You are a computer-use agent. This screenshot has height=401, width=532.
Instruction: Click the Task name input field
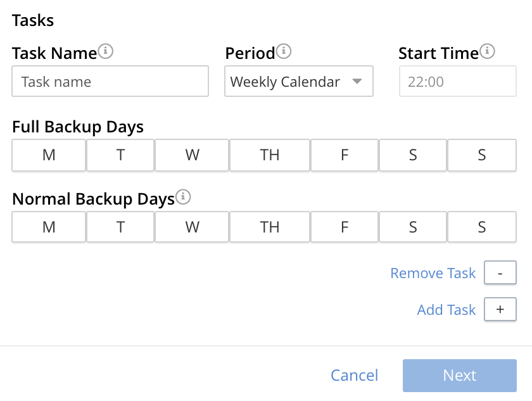click(110, 81)
